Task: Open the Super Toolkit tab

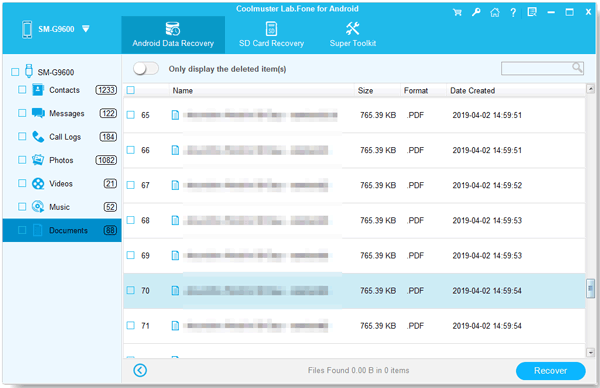Action: 353,35
